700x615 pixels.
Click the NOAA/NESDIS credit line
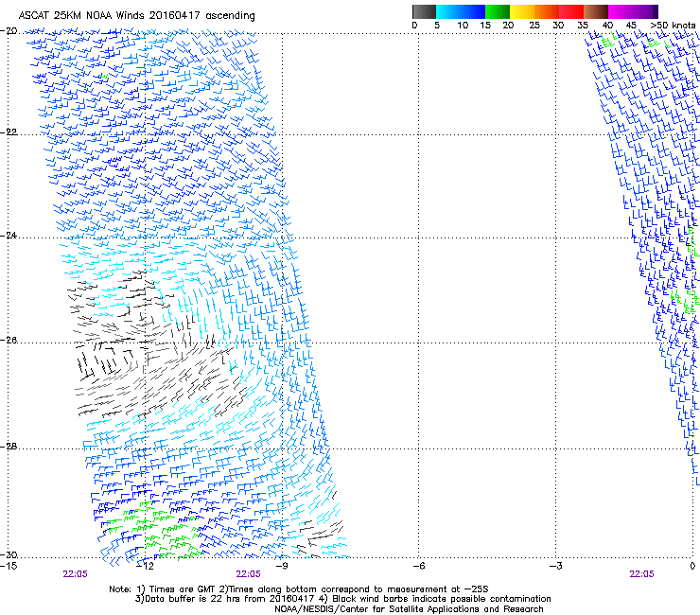click(409, 609)
